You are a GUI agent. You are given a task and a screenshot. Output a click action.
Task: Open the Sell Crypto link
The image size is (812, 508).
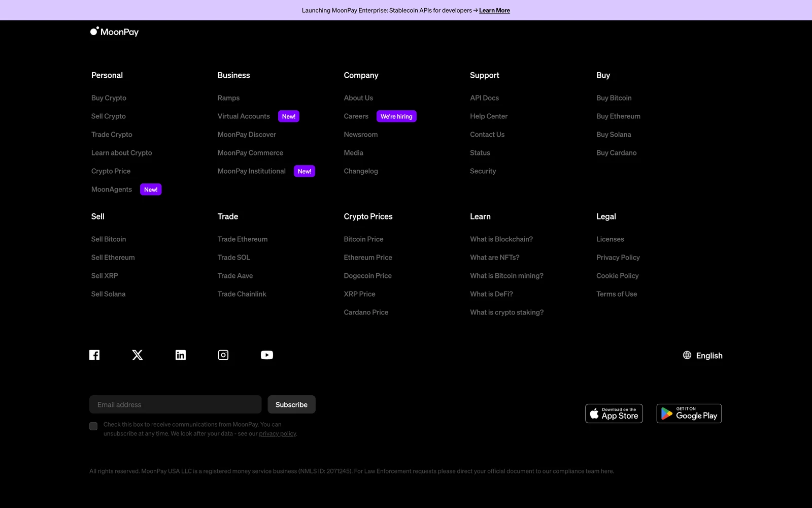pyautogui.click(x=109, y=116)
